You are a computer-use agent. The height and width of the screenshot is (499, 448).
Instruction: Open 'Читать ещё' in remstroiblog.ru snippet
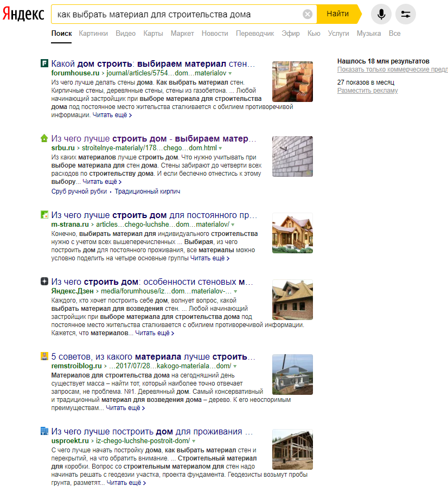[125, 408]
